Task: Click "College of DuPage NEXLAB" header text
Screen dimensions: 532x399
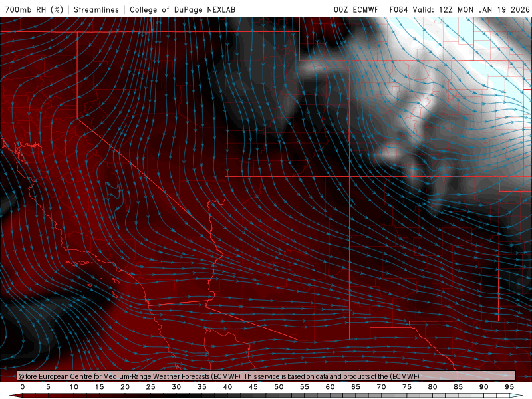Action: tap(182, 9)
